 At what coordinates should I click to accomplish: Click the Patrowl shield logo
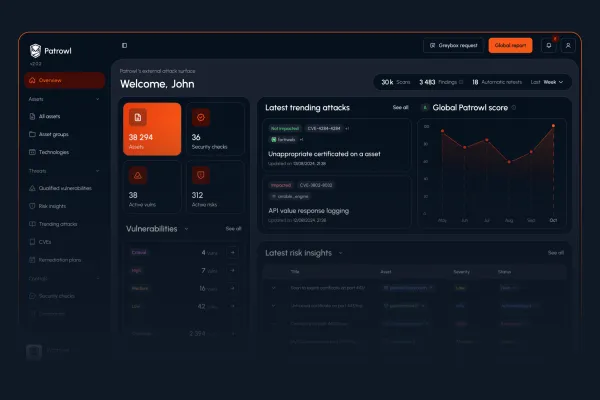[x=35, y=50]
